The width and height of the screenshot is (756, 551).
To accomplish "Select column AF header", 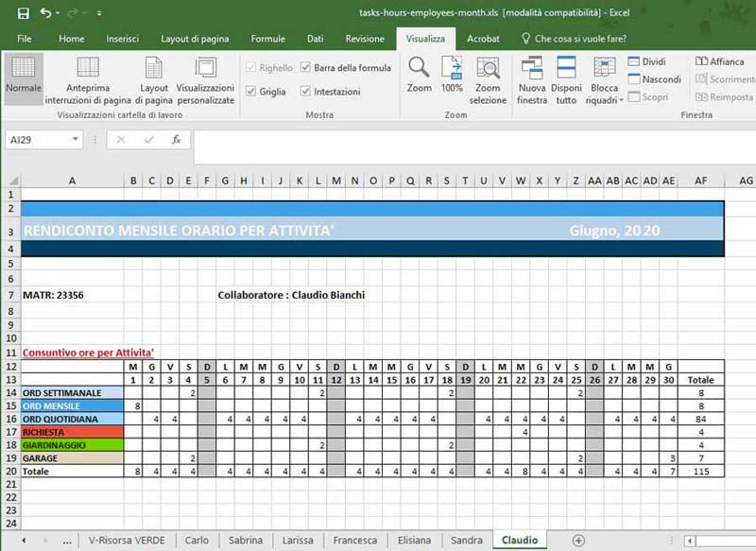I will 701,181.
